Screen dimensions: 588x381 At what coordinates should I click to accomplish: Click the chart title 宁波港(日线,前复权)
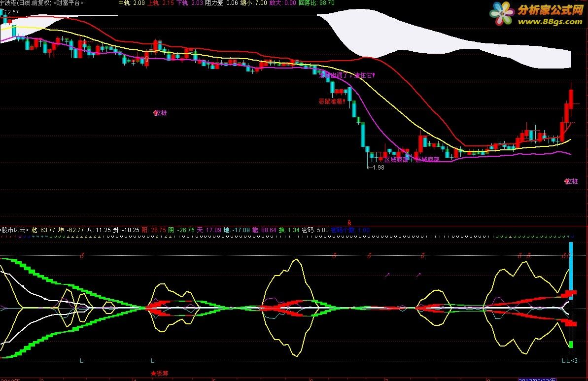click(x=26, y=3)
